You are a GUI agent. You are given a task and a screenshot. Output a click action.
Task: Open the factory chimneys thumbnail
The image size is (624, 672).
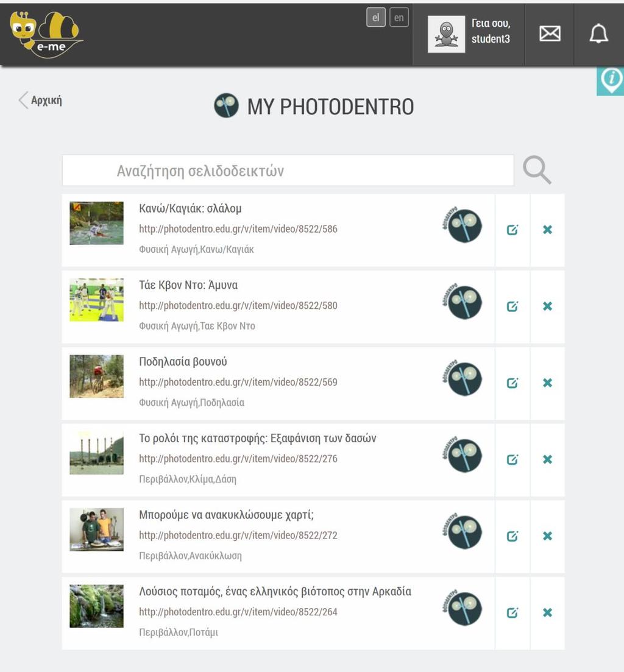pos(96,453)
